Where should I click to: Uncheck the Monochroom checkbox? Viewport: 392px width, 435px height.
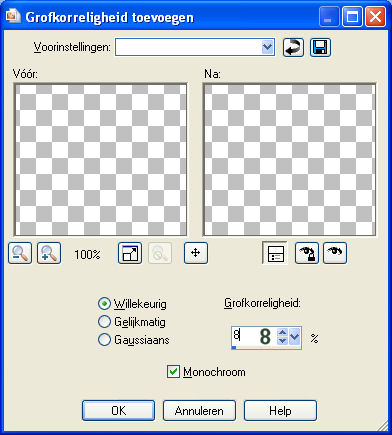click(x=173, y=372)
